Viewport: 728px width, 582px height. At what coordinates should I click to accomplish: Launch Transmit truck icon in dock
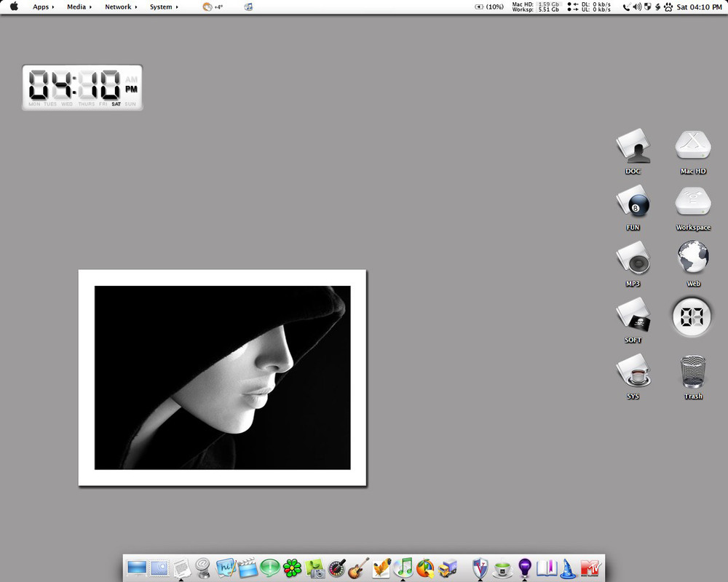tap(447, 568)
